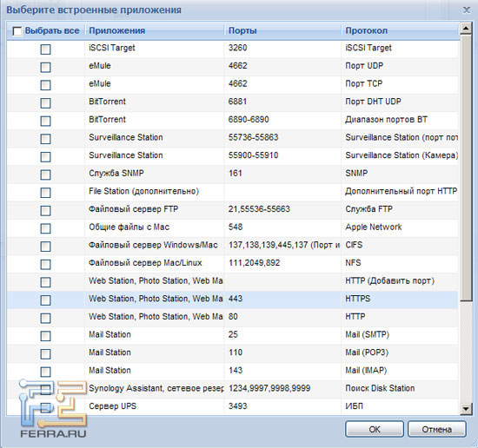Image resolution: width=478 pixels, height=448 pixels.
Task: Select the Общие файлы с Mac row
Action: [x=233, y=227]
